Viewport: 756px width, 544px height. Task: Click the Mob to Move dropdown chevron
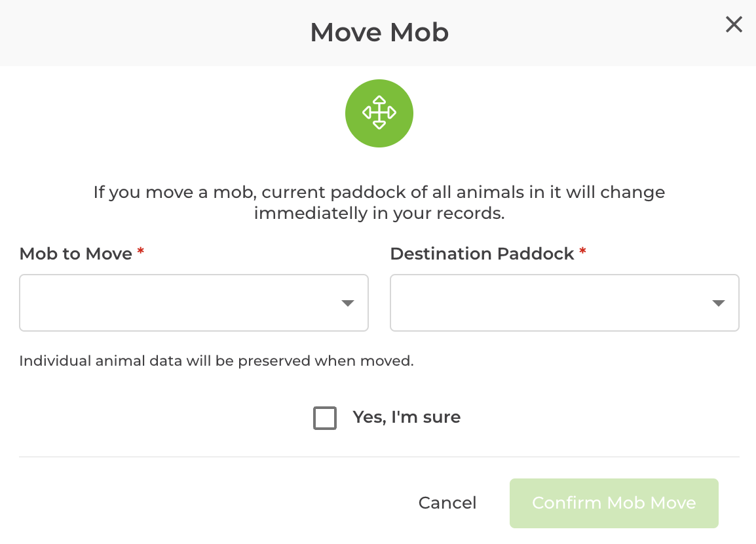pyautogui.click(x=347, y=302)
